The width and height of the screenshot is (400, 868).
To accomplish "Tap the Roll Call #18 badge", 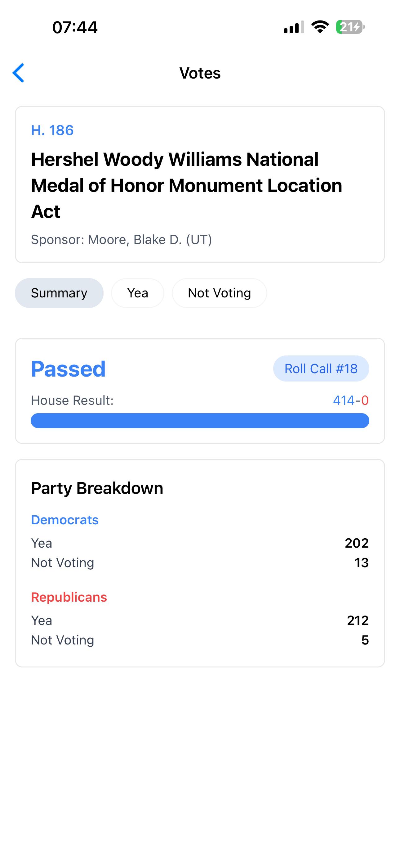I will [321, 368].
